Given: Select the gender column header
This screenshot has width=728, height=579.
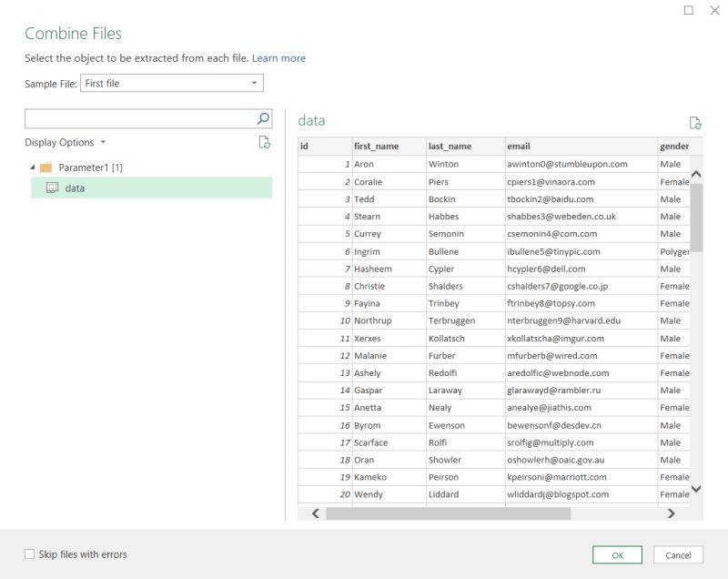Looking at the screenshot, I should point(673,146).
